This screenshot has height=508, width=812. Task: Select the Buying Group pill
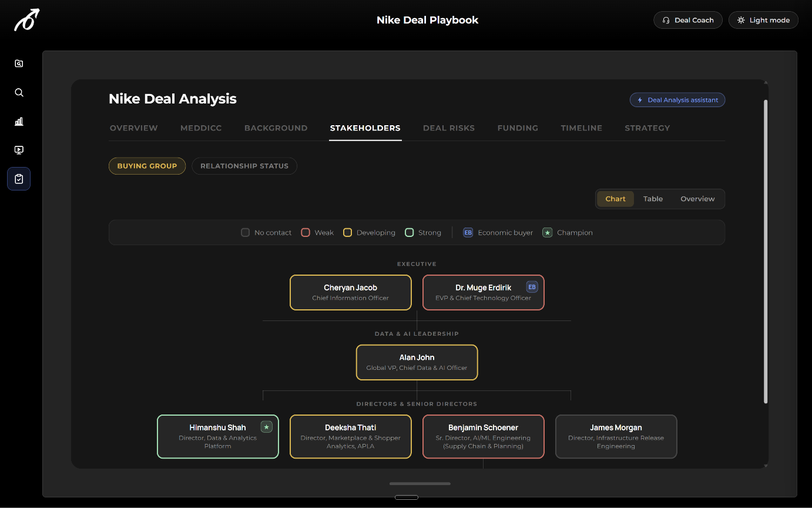point(147,166)
